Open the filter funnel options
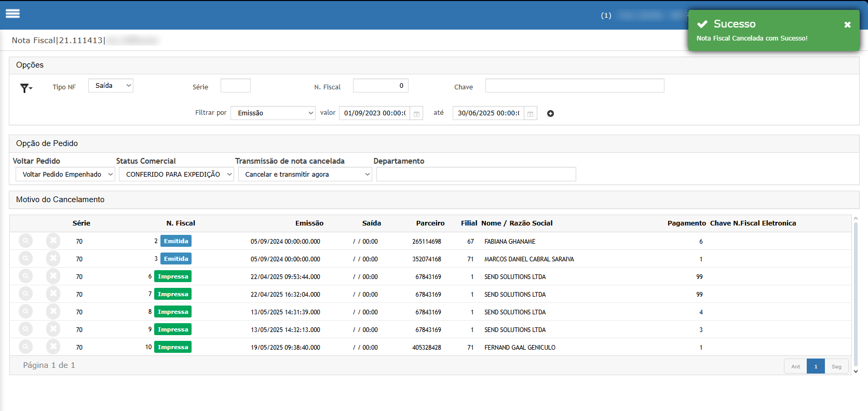This screenshot has width=868, height=411. (x=26, y=88)
